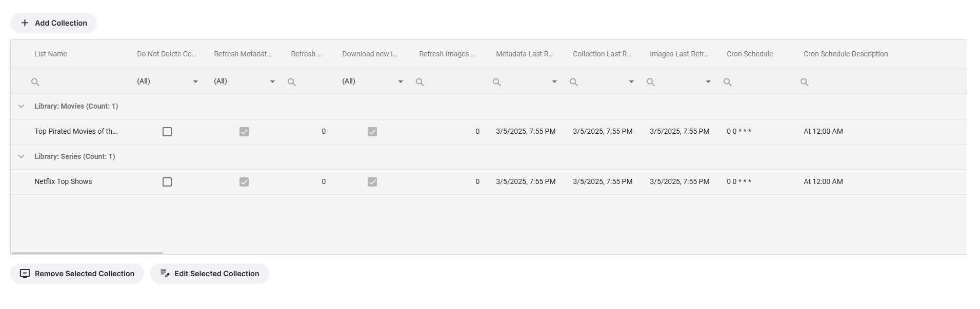Image resolution: width=980 pixels, height=309 pixels.
Task: Click search icon under Cron Schedule Description
Action: coord(804,82)
